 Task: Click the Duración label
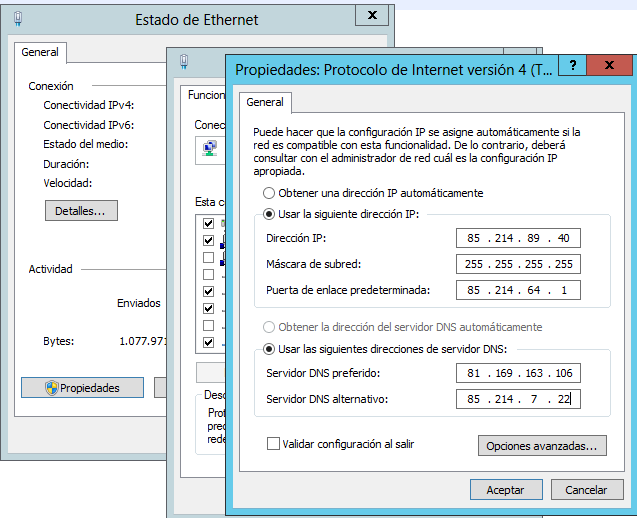click(66, 164)
